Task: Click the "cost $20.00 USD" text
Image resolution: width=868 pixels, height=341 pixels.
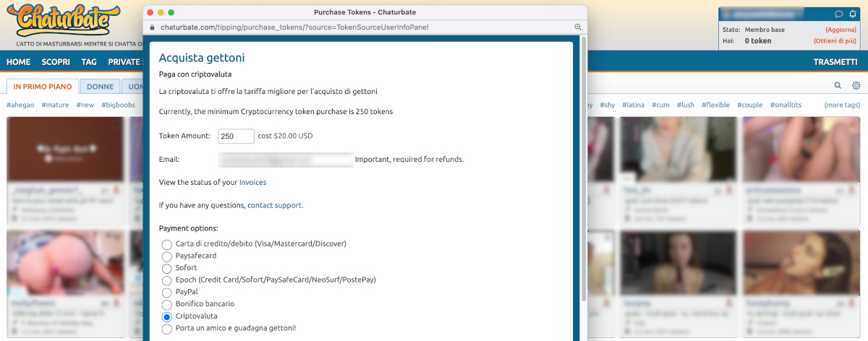Action: pyautogui.click(x=285, y=136)
